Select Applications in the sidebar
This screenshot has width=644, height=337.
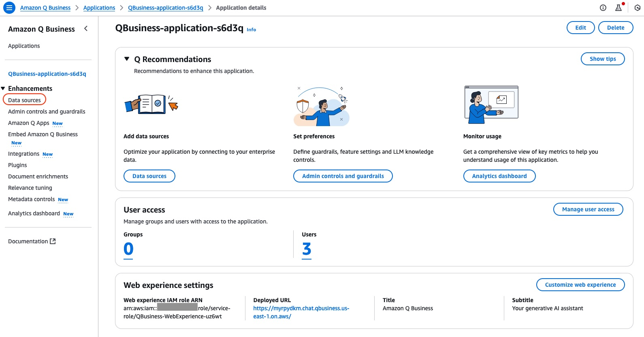(24, 46)
